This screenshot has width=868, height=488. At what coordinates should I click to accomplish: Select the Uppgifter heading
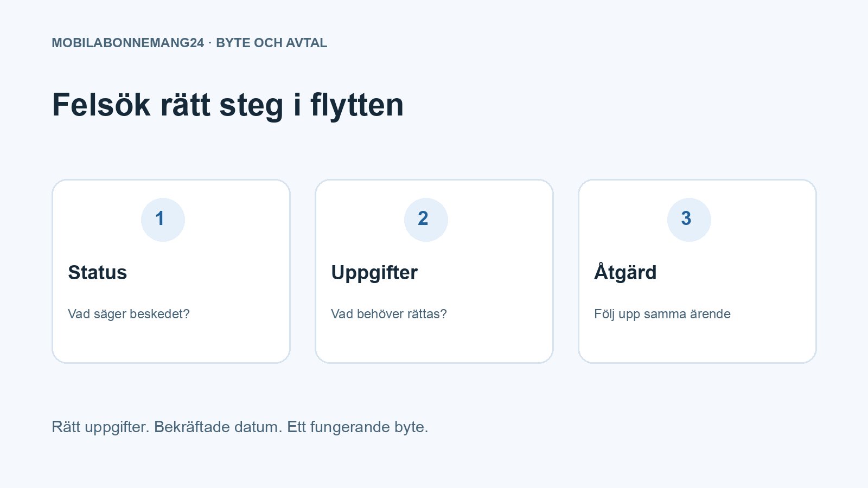[374, 273]
